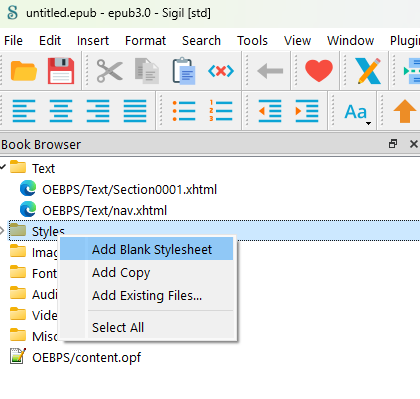Click the Align Left icon
Screen dimensions: 420x399
point(24,111)
